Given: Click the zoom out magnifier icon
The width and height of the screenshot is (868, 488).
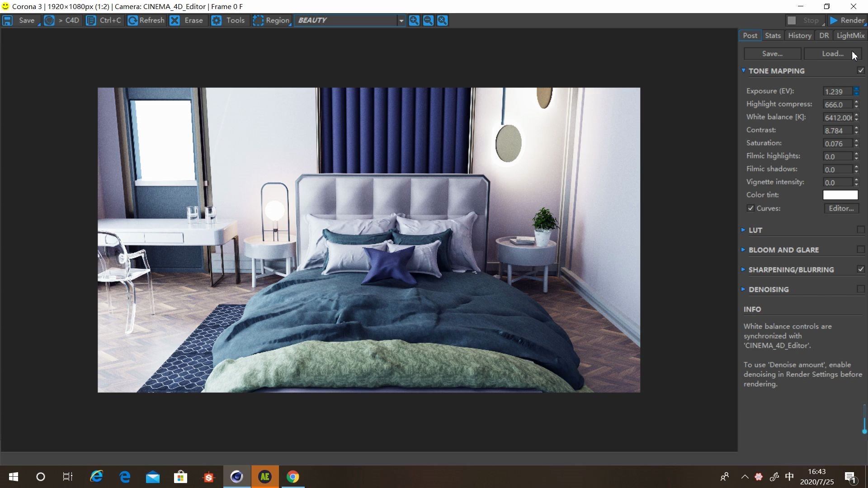Looking at the screenshot, I should tap(428, 20).
